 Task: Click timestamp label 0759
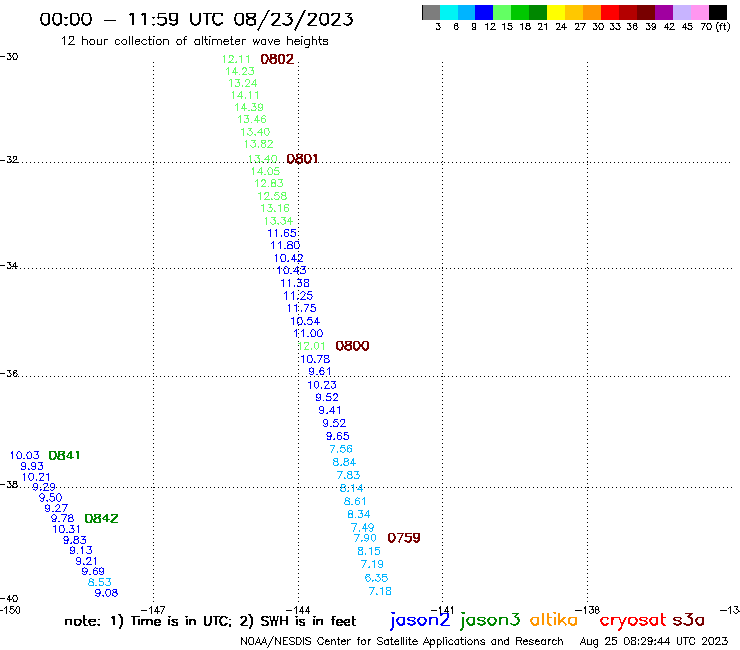(x=404, y=538)
